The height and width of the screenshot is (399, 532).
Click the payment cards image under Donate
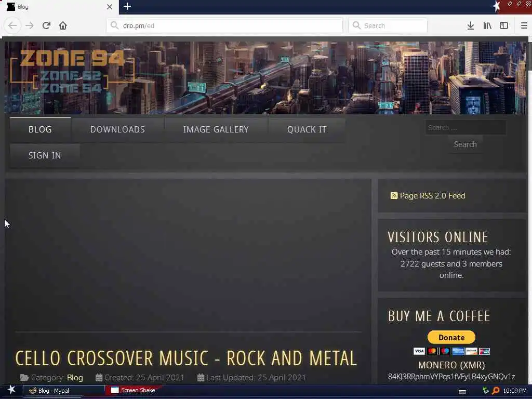[451, 351]
